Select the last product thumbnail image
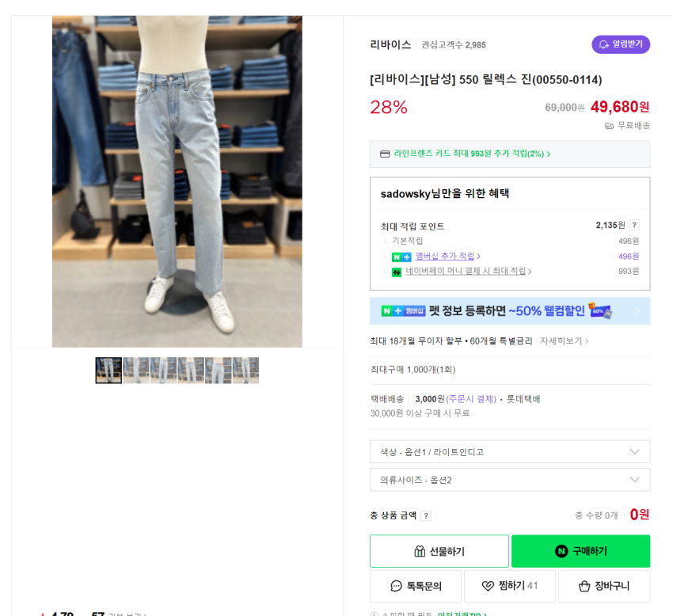673x616 pixels. (x=245, y=371)
